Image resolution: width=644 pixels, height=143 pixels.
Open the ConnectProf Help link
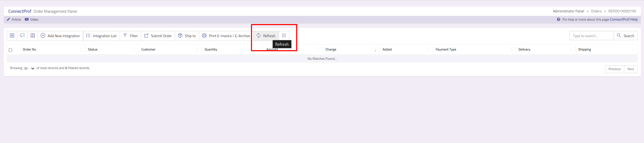pos(623,20)
